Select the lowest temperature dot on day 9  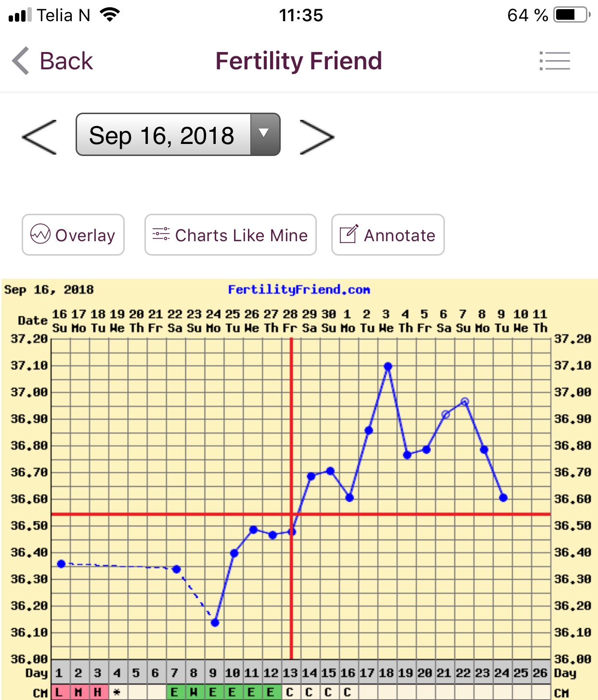coord(215,622)
